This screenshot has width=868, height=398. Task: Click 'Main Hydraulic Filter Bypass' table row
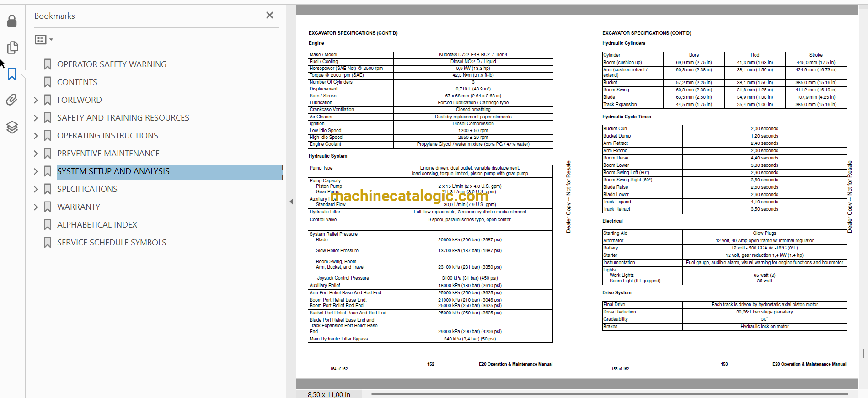(431, 339)
